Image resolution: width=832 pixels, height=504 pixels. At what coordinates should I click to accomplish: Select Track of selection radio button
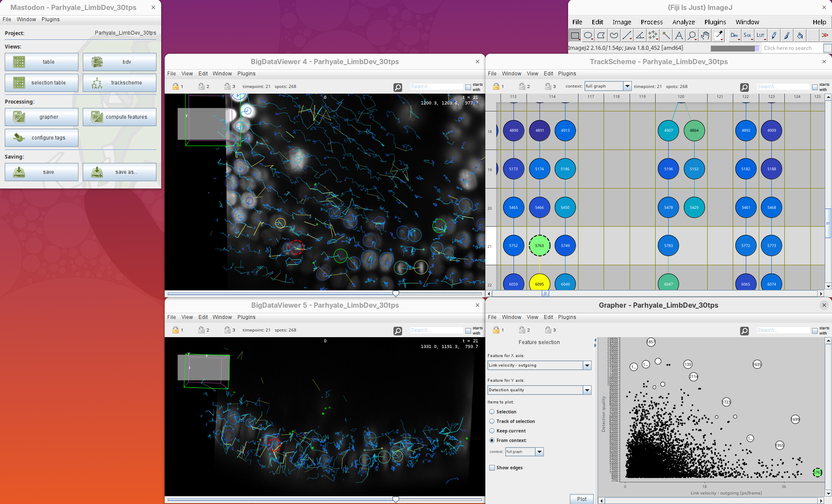[492, 421]
